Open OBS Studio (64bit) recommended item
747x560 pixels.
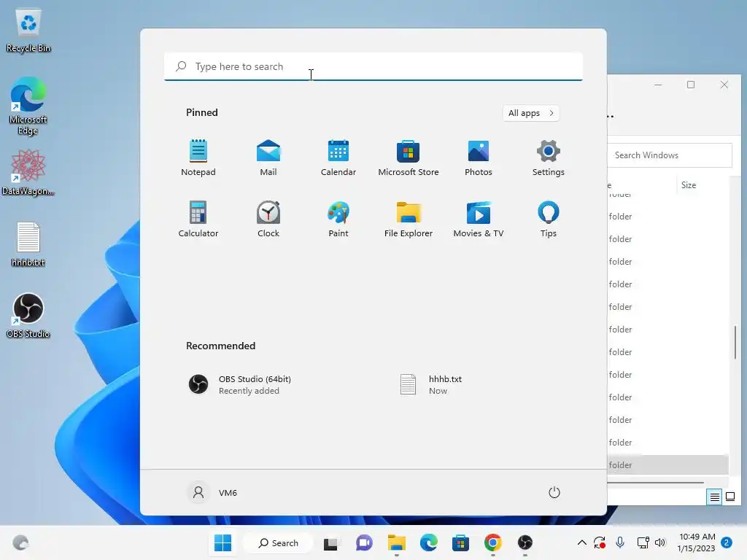[239, 384]
